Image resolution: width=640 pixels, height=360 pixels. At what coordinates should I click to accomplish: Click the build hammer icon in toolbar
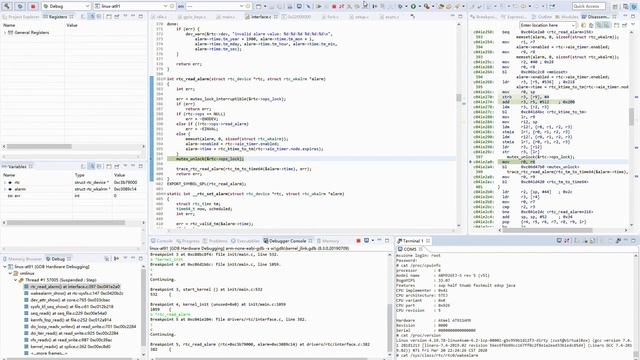[7, 6]
